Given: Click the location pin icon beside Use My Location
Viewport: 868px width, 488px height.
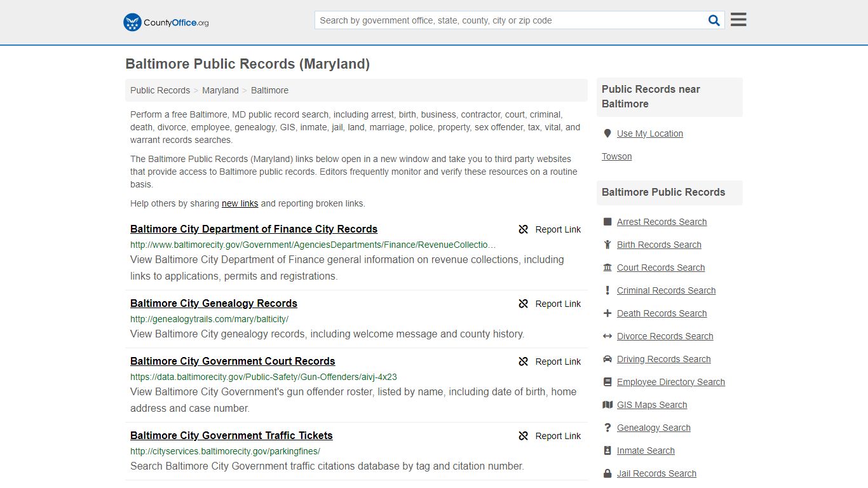Looking at the screenshot, I should [x=607, y=133].
